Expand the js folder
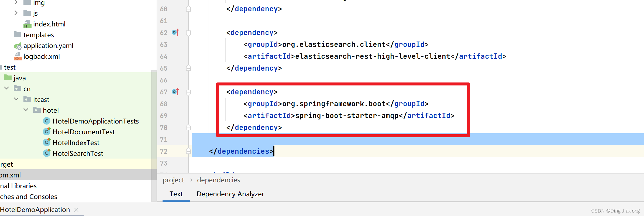644x216 pixels. tap(16, 13)
